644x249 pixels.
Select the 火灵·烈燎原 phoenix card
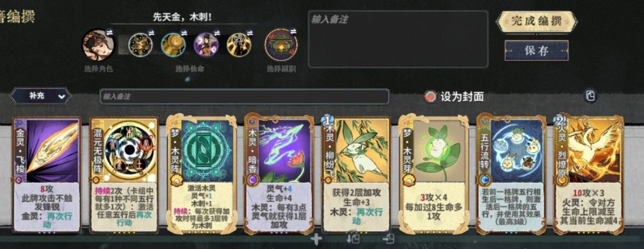588,176
